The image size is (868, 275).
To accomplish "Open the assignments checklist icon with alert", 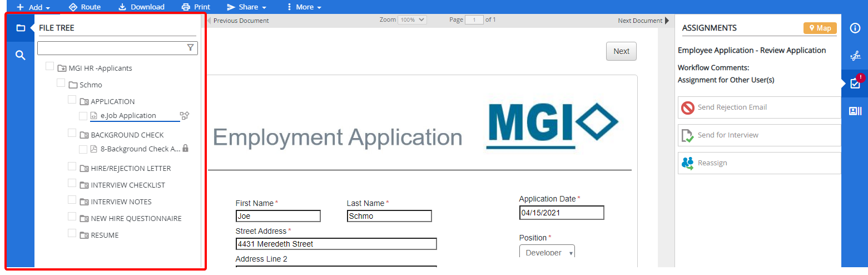I will coord(855,84).
